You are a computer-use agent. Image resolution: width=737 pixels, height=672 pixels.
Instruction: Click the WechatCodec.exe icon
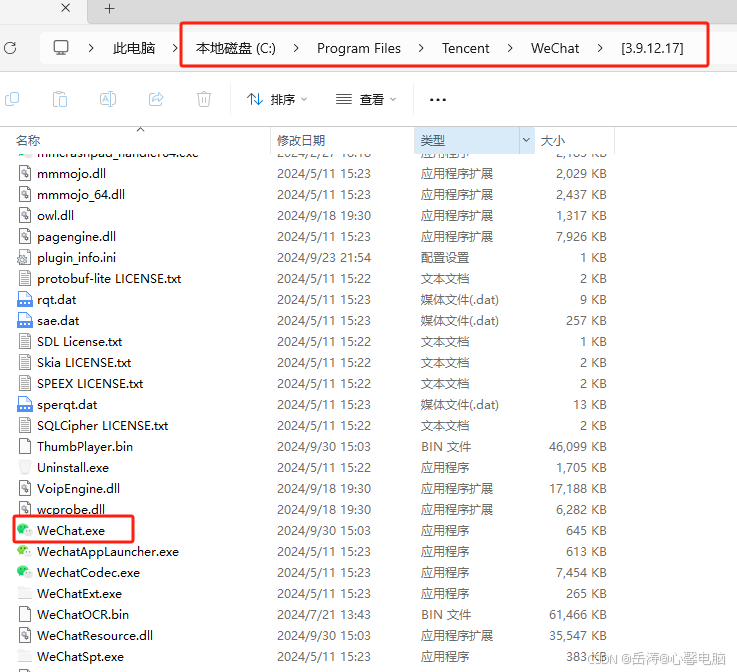coord(24,572)
